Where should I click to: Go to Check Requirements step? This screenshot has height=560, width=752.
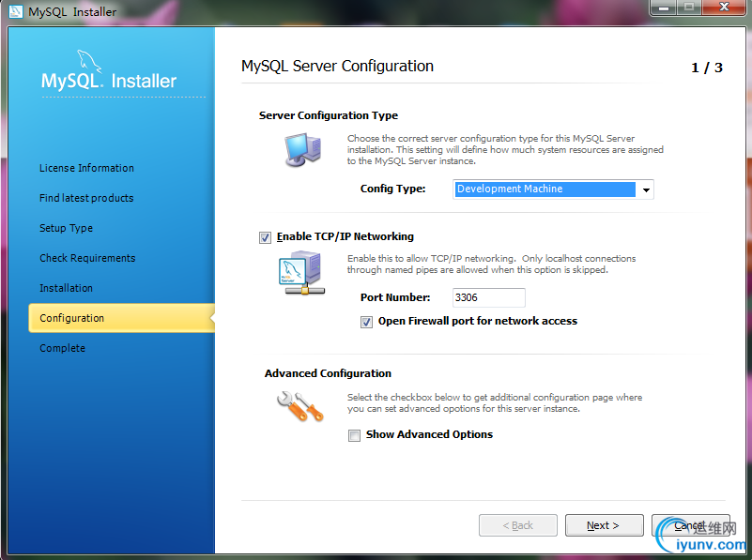pos(87,258)
